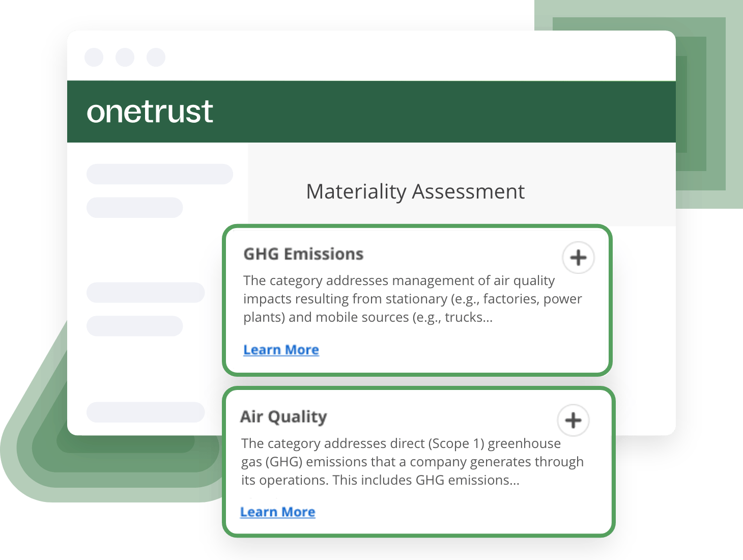
Task: Follow the Learn More link under Air Quality
Action: tap(277, 512)
